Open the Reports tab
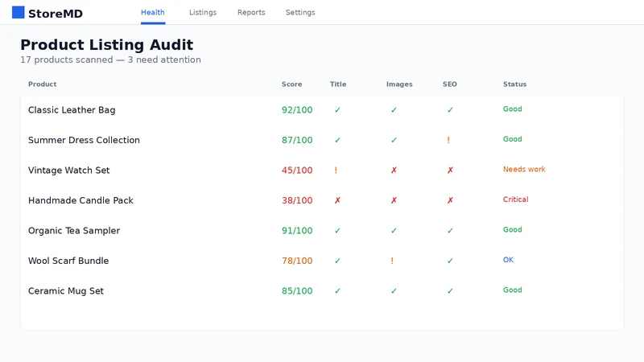The image size is (644, 362). pos(251,12)
